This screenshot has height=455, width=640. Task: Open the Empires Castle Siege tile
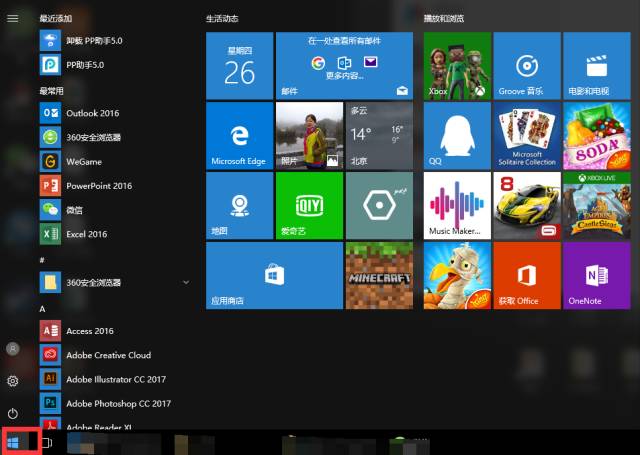(597, 206)
